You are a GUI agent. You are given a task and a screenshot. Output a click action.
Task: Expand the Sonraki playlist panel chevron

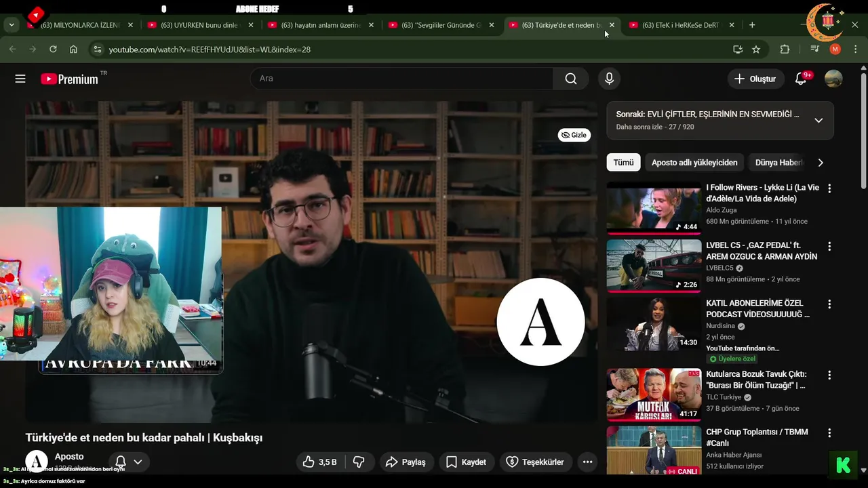click(818, 121)
